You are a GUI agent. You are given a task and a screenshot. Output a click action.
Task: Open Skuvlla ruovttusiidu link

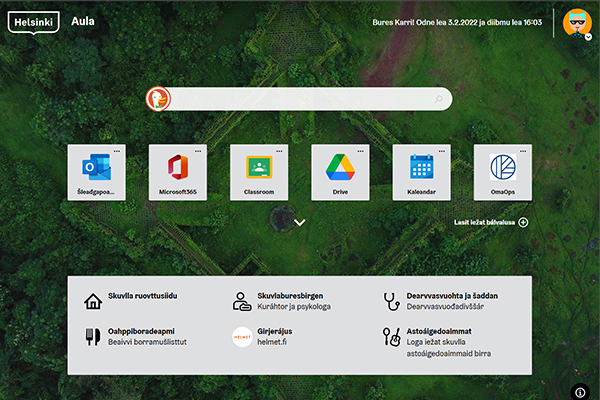142,296
